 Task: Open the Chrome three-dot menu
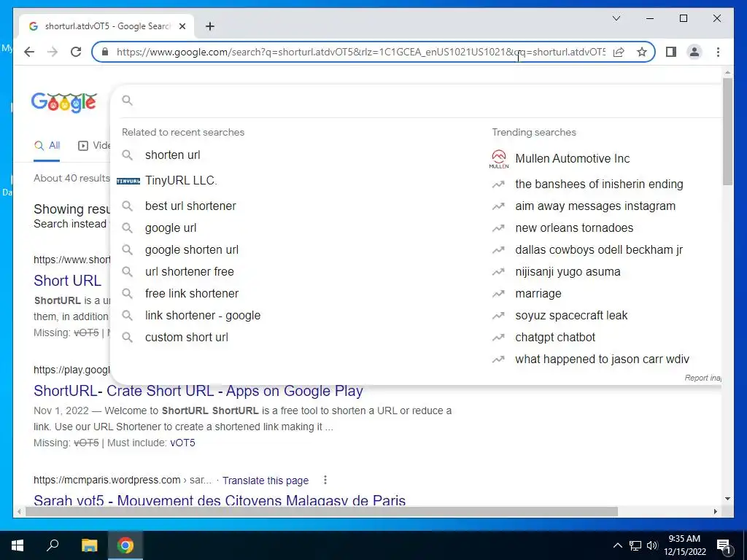tap(718, 52)
